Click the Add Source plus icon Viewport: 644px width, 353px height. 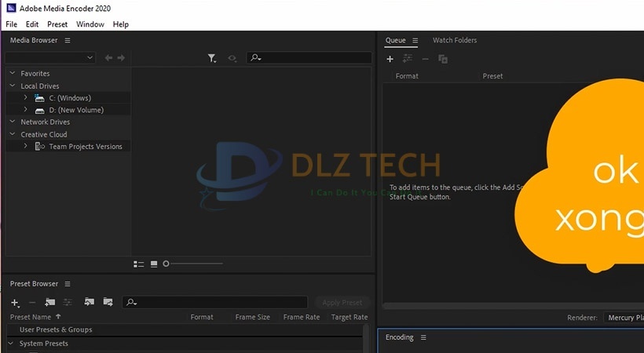coord(390,59)
